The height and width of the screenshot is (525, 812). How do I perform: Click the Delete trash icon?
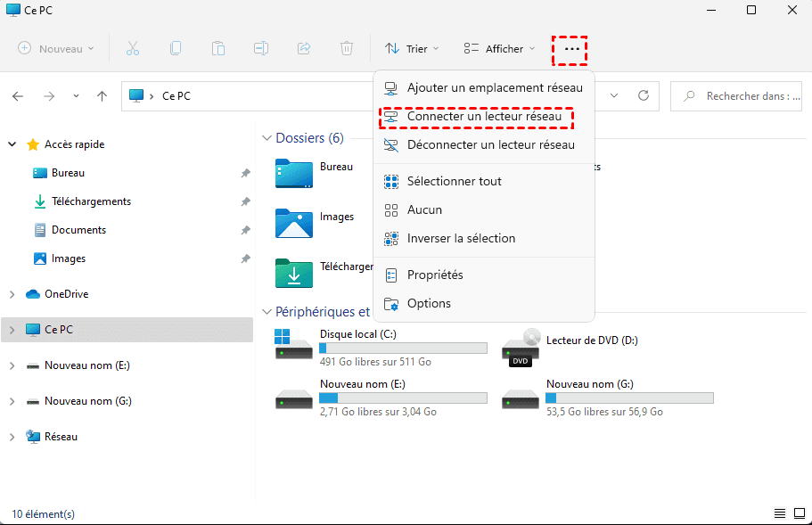point(347,48)
